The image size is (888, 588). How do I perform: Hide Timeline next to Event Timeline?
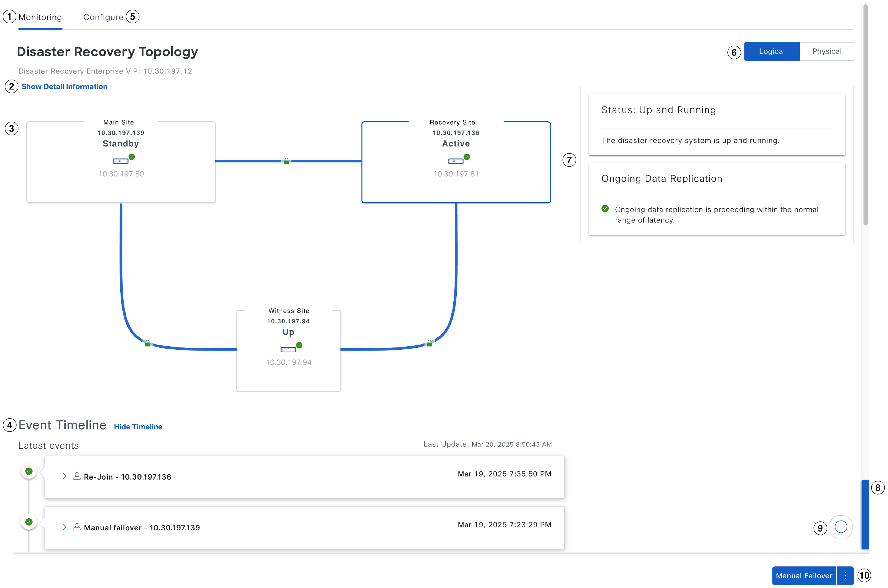(x=138, y=427)
